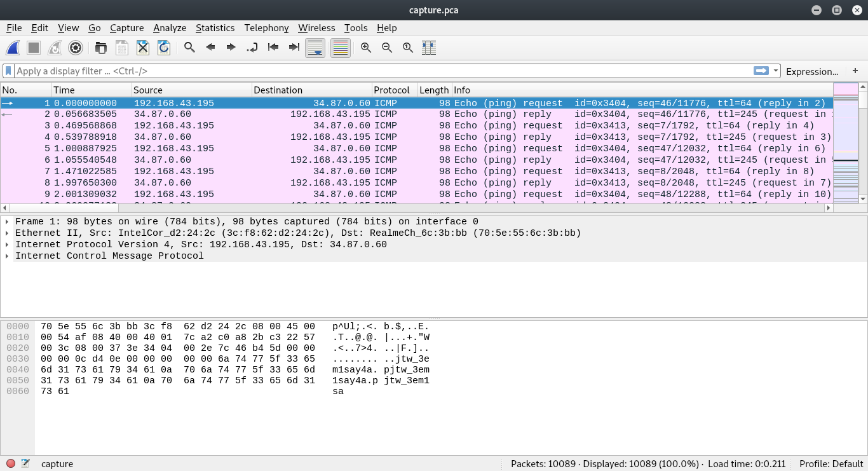Open the Go menu

[x=95, y=28]
